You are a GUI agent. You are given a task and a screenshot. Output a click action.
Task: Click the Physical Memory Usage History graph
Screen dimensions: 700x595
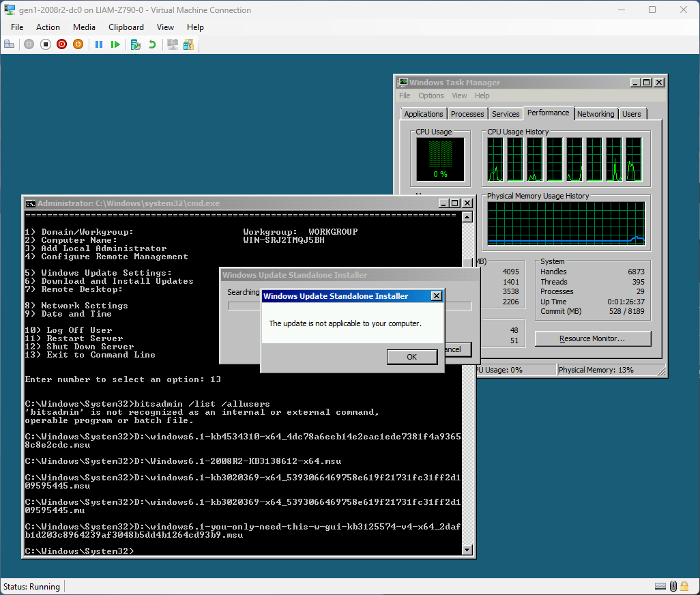tap(566, 224)
